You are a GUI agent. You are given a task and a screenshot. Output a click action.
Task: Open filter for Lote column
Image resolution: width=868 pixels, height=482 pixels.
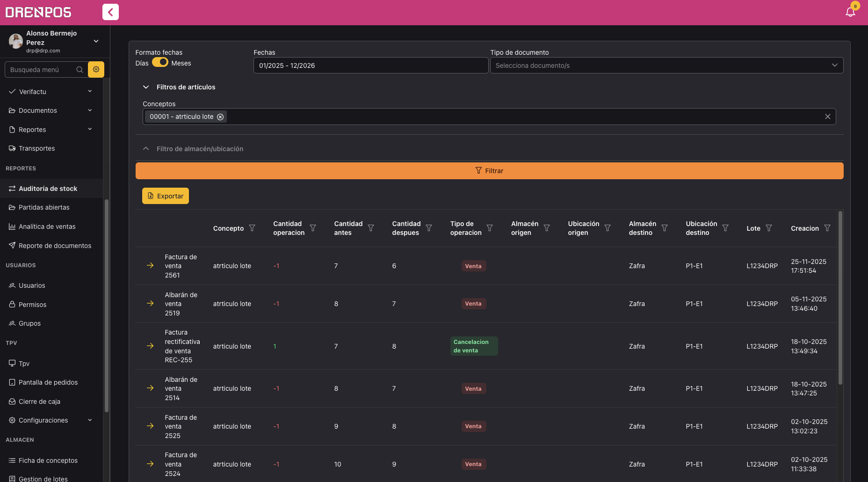tap(769, 228)
